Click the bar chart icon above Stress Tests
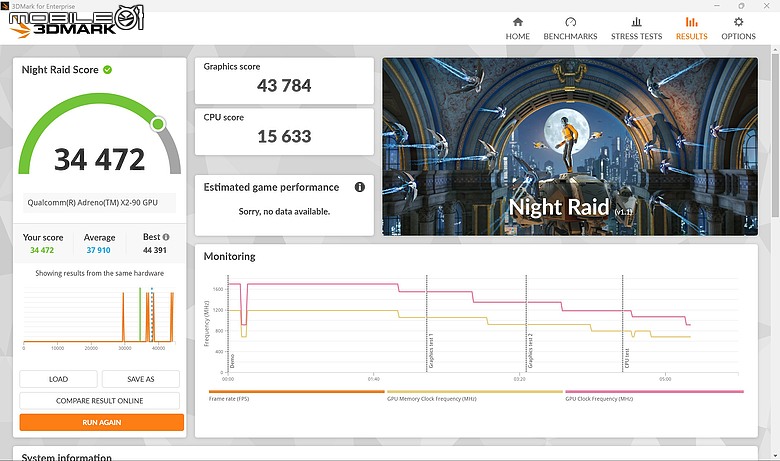780x461 pixels. 636,22
